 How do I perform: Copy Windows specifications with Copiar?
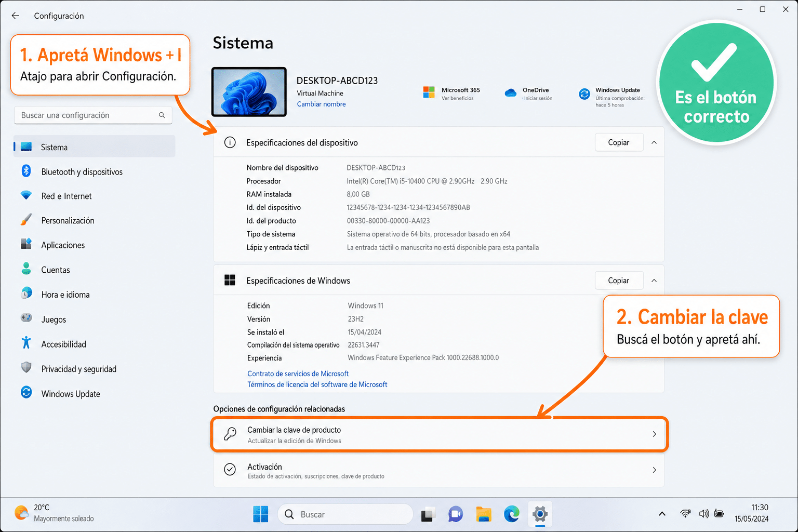(x=619, y=281)
